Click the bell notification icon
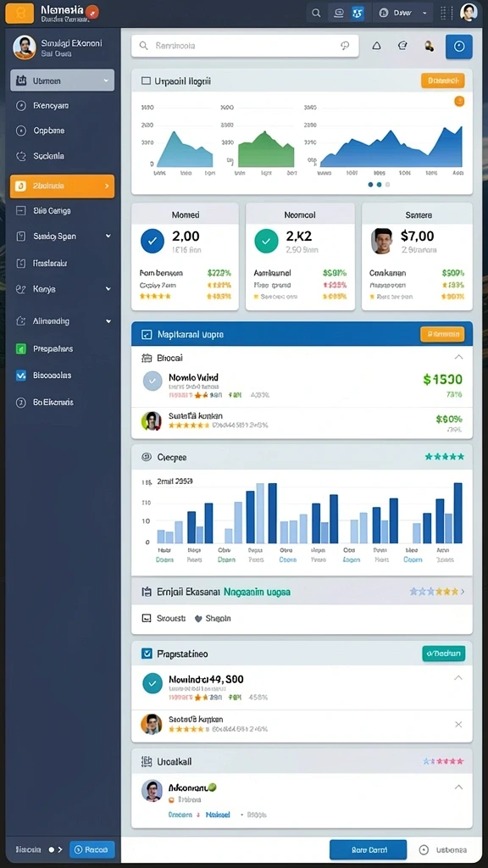The width and height of the screenshot is (488, 868). click(376, 47)
